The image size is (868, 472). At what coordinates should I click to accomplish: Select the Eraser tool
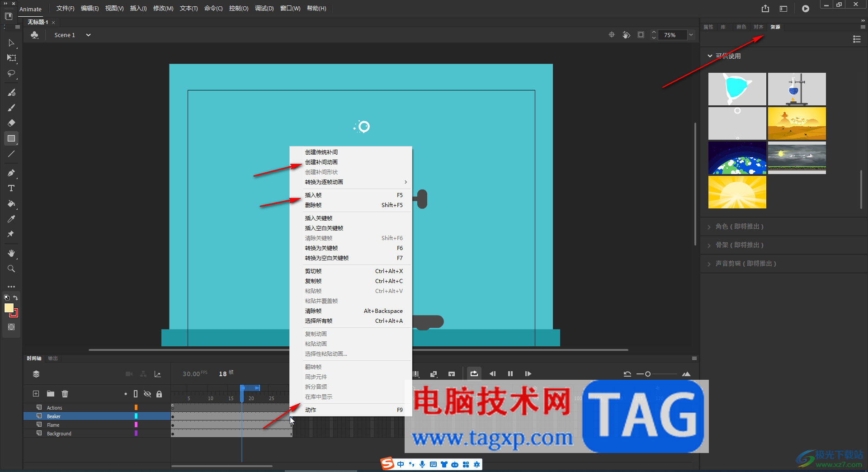click(11, 123)
